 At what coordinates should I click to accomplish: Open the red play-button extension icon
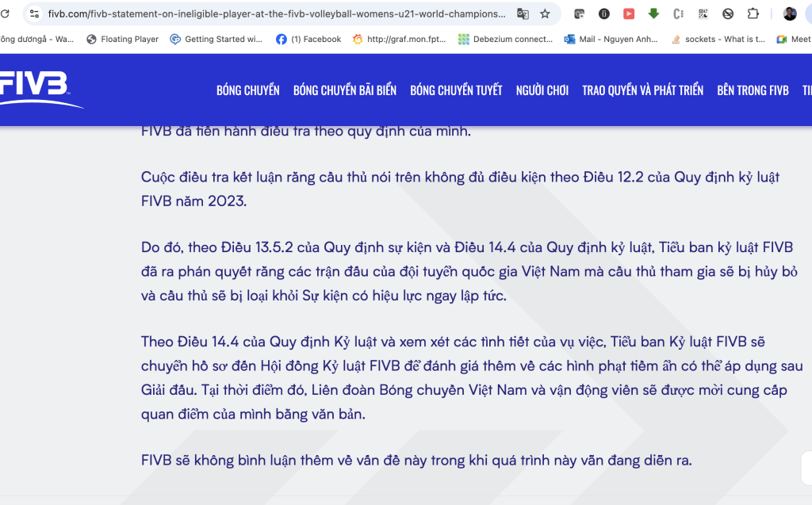[x=629, y=14]
